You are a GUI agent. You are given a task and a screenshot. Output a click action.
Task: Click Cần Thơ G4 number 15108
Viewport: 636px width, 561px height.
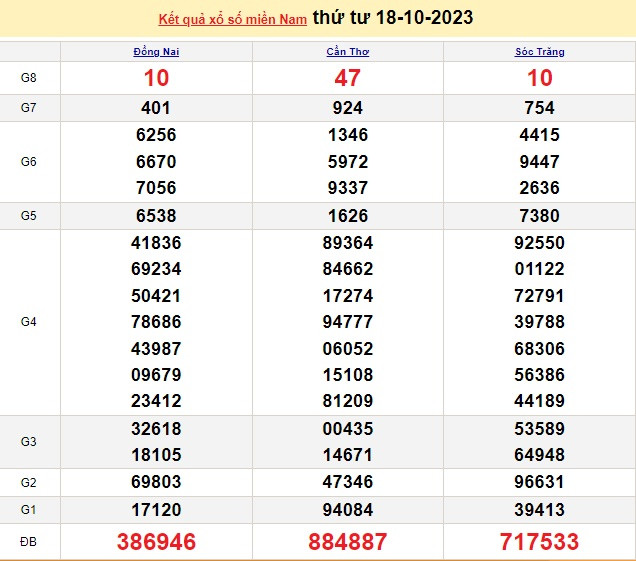(x=348, y=375)
